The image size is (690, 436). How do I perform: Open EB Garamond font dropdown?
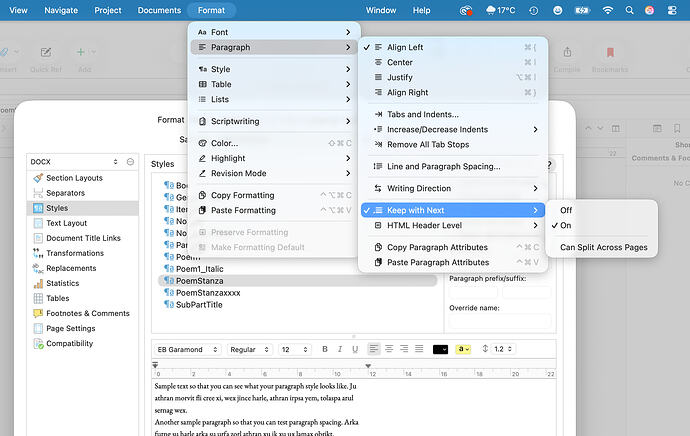[x=187, y=349]
